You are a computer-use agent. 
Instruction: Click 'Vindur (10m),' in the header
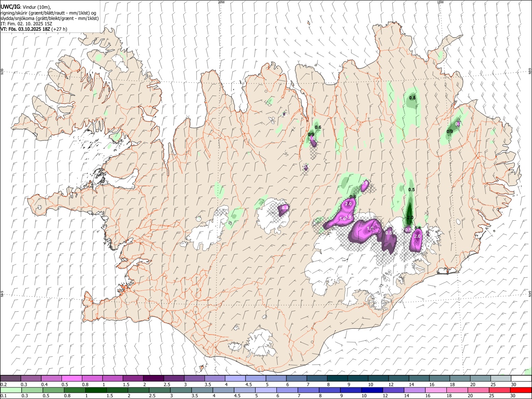37,7
